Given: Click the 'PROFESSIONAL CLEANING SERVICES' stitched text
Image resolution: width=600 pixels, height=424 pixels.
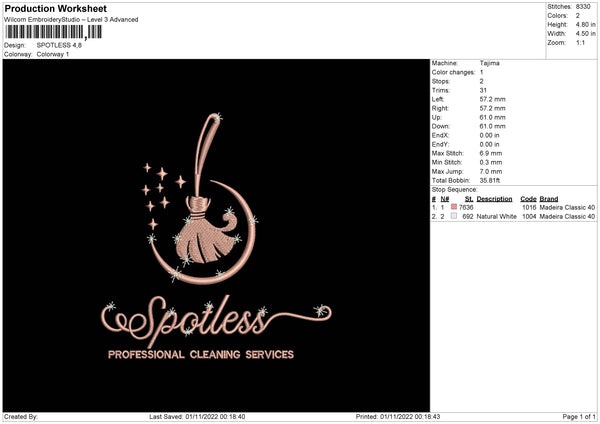Looking at the screenshot, I should [x=201, y=355].
